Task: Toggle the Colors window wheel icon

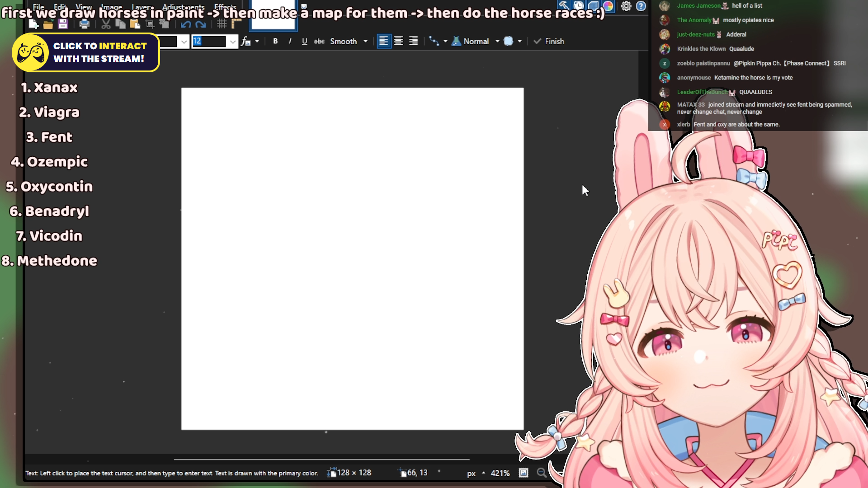Action: [608, 6]
